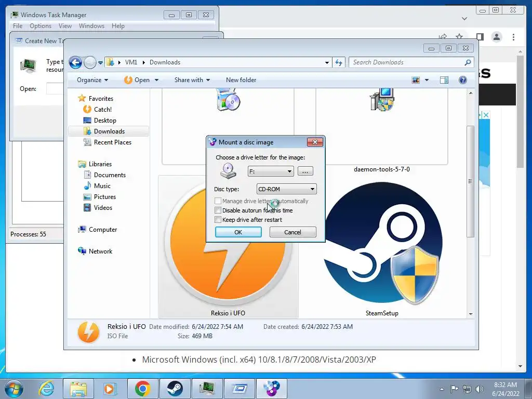
Task: Switch to Steam from taskbar
Action: [175, 389]
